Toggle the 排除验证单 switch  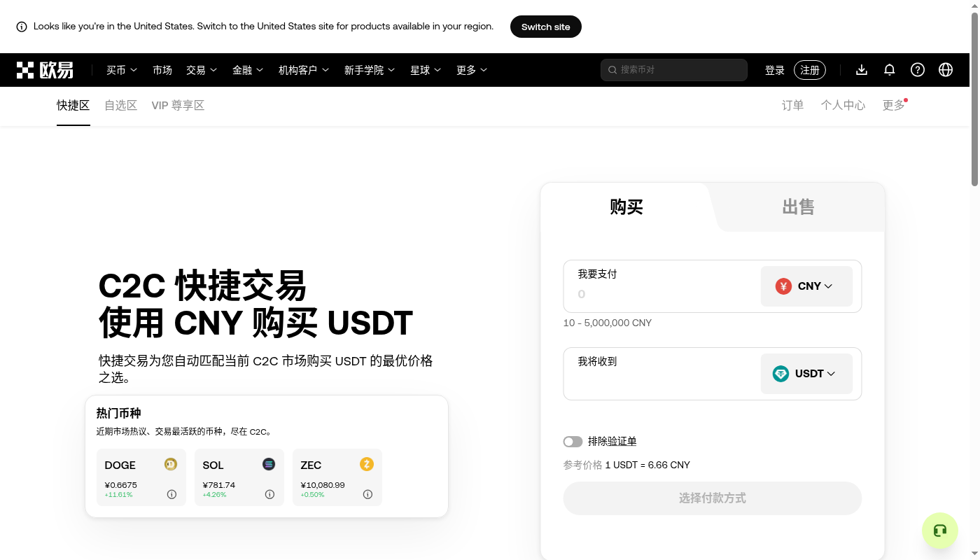[x=573, y=442]
